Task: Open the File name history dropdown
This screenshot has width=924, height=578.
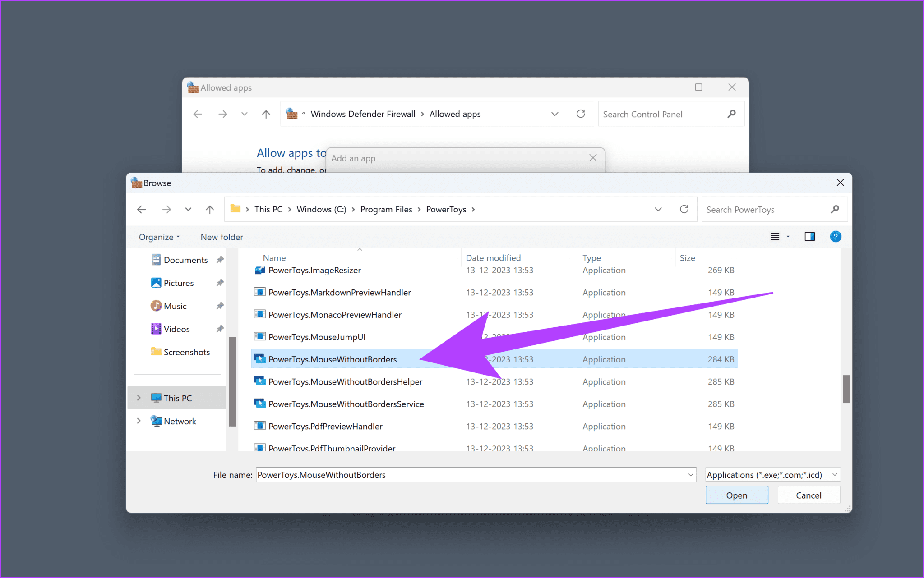Action: [690, 475]
